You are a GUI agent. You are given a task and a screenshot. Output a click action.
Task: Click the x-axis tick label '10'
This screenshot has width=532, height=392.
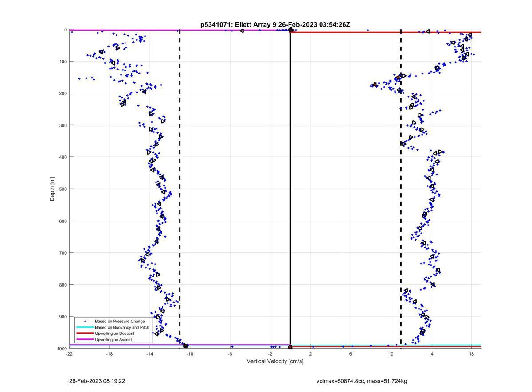pyautogui.click(x=391, y=354)
